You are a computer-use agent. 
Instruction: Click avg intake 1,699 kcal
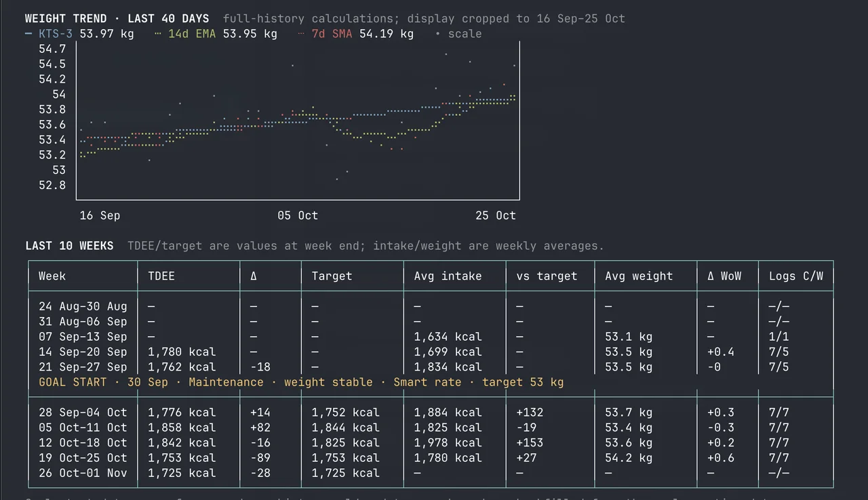pyautogui.click(x=448, y=352)
